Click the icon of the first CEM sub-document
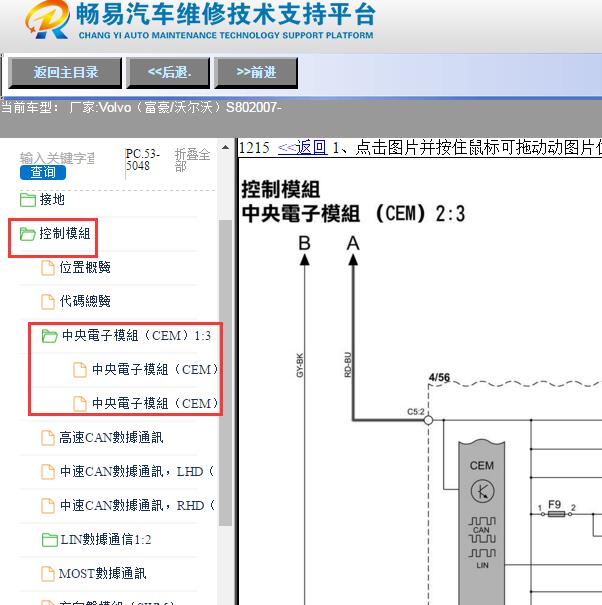This screenshot has height=605, width=602. point(80,370)
